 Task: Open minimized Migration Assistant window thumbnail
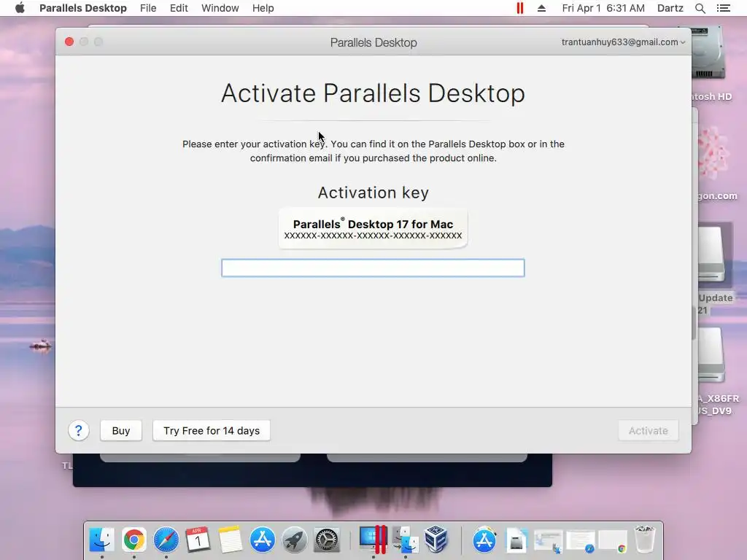coord(549,542)
